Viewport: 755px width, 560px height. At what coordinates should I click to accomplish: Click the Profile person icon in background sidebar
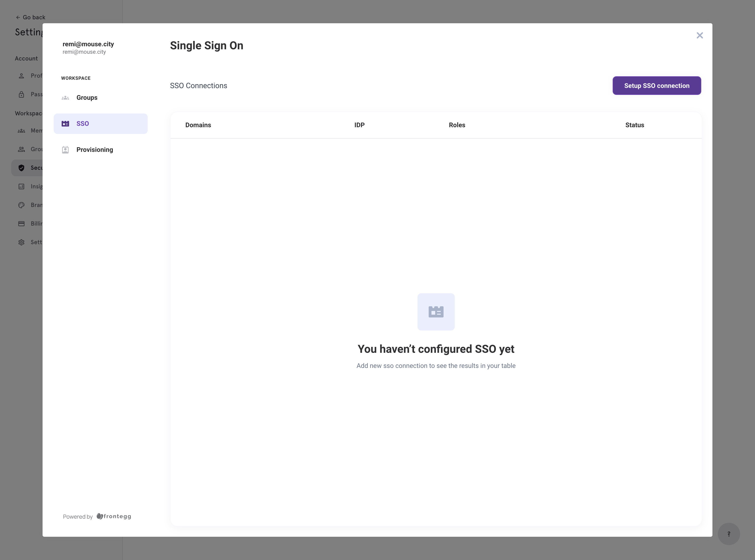click(x=21, y=76)
